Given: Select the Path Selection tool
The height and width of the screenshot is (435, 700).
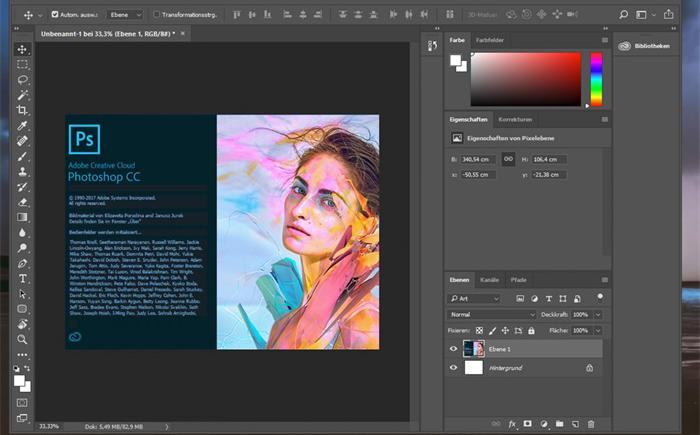Looking at the screenshot, I should click(x=22, y=294).
